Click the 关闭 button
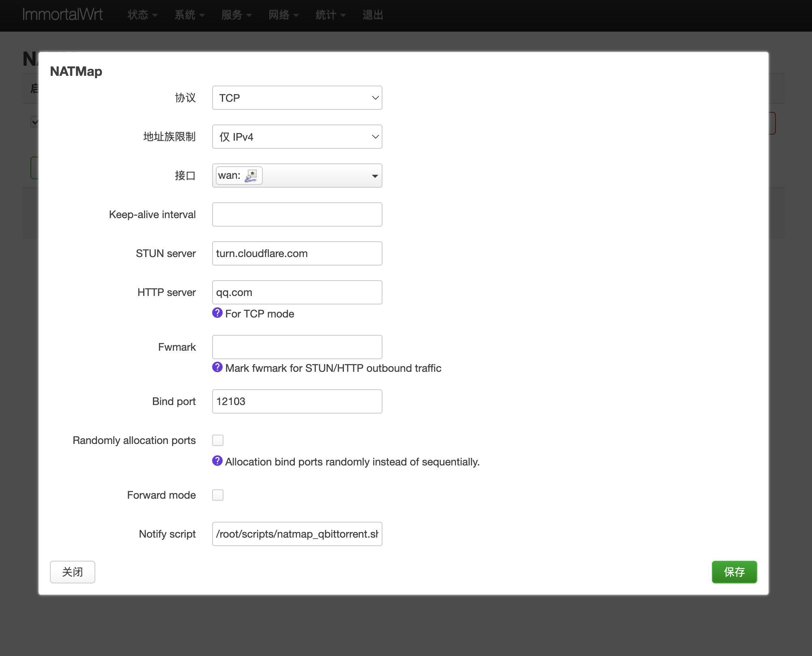 73,572
